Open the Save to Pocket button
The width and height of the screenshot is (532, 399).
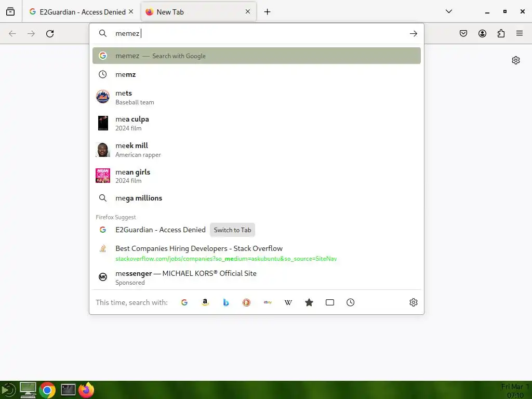[463, 33]
